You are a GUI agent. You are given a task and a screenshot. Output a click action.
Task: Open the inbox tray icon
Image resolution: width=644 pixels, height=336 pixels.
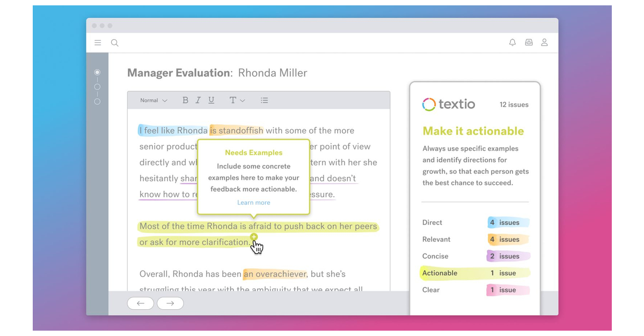[529, 43]
